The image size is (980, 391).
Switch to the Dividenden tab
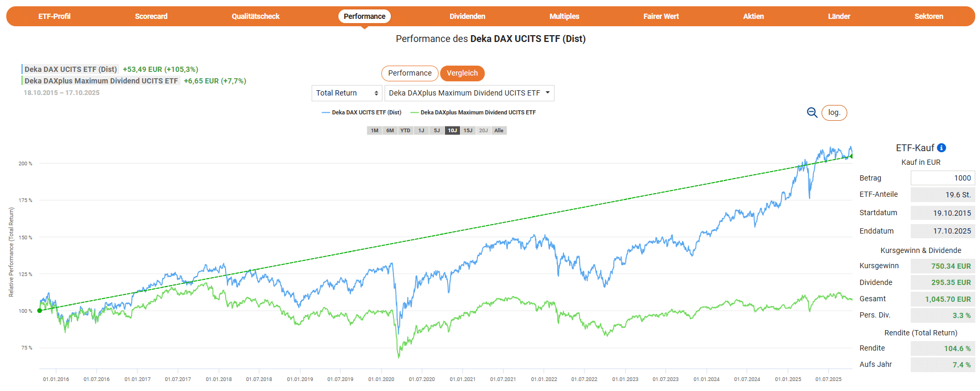(467, 16)
